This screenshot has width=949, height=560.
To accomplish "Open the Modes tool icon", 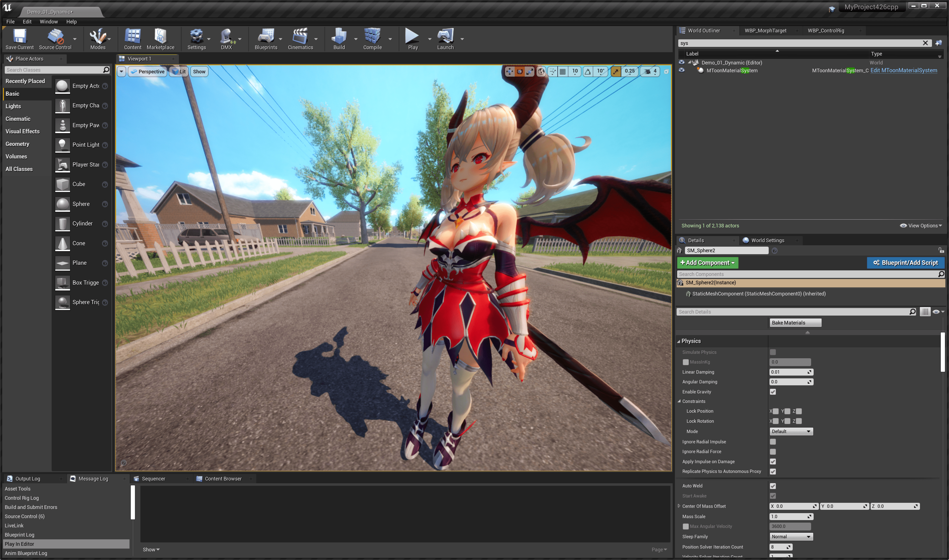I will pyautogui.click(x=97, y=37).
